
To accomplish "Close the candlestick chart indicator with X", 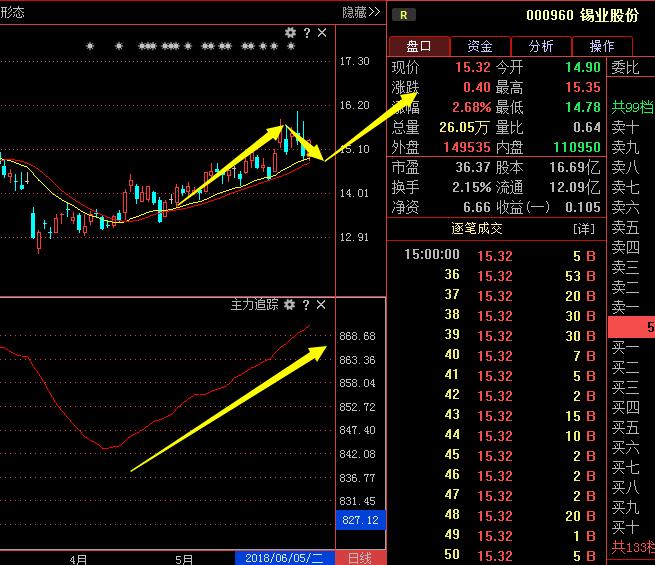I will [x=322, y=33].
